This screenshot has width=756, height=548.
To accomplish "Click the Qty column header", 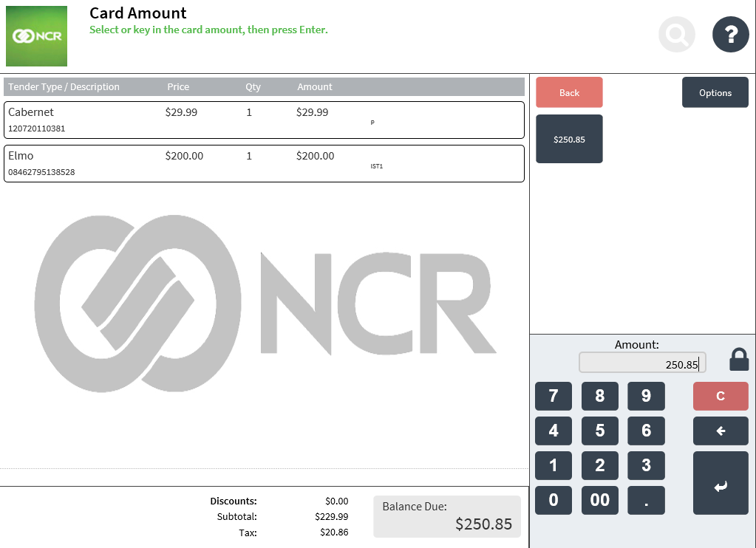I will 253,86.
